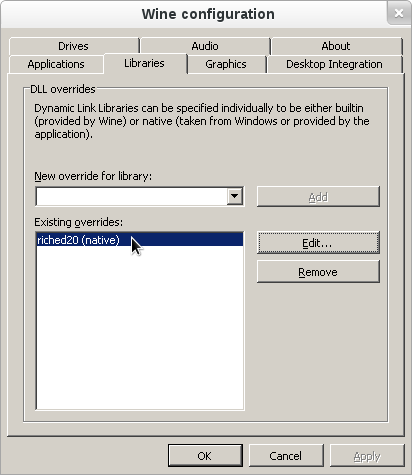Image resolution: width=412 pixels, height=475 pixels.
Task: Cancel the Wine configuration dialog
Action: 286,456
